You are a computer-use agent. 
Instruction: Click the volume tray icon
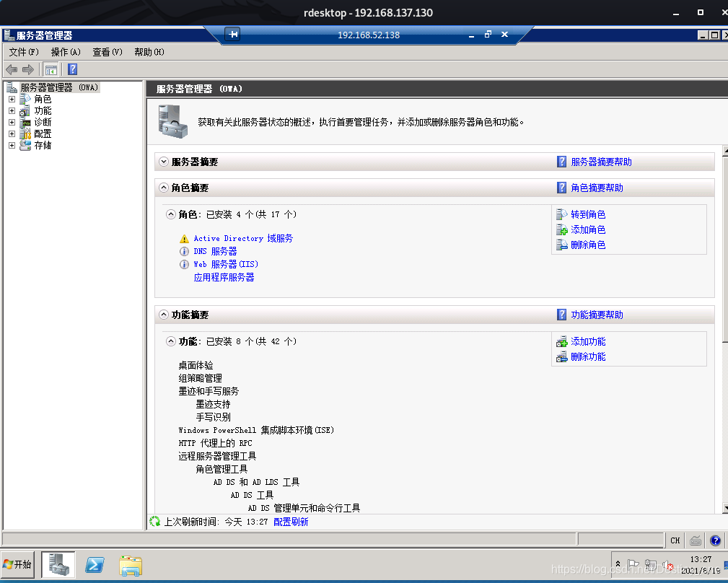click(667, 565)
